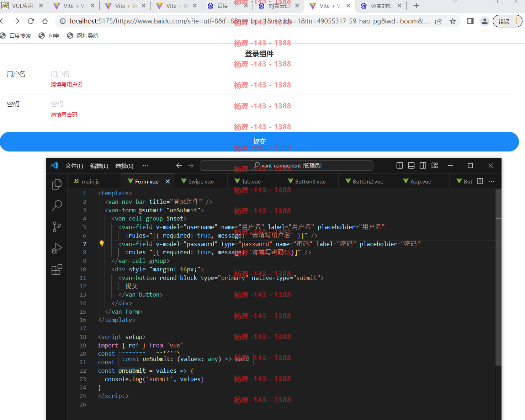Close the 免费的 browser tab
Viewport: 525px width, 420px height.
click(399, 6)
